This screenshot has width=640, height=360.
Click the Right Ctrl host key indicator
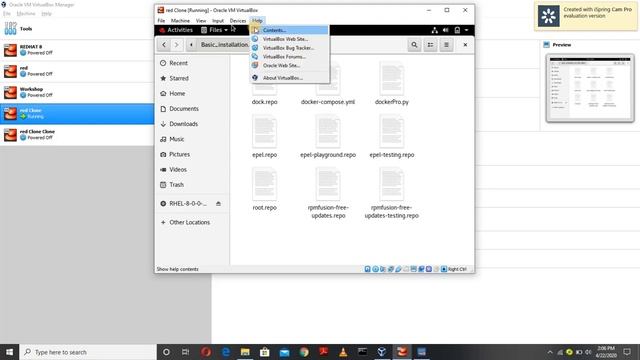pyautogui.click(x=457, y=269)
